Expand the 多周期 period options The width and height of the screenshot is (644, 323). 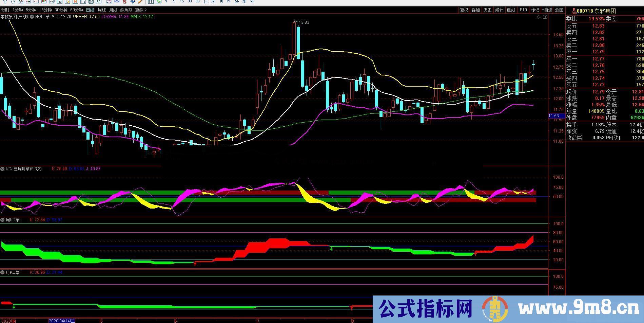[126, 10]
